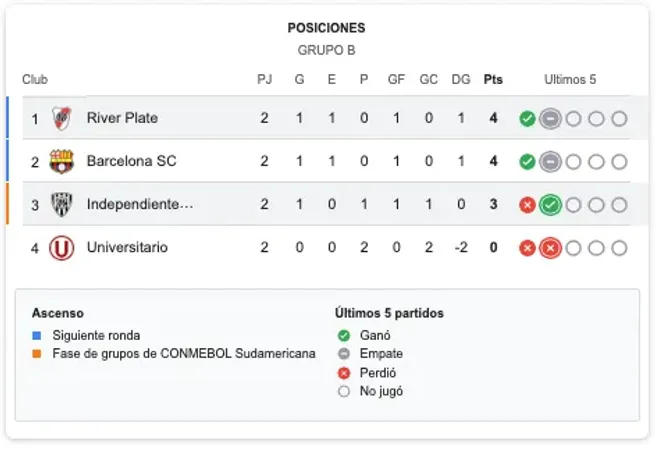Viewport: 655px width, 449px height.
Task: Click the blue Siguiente ronda legend square
Action: 37,336
